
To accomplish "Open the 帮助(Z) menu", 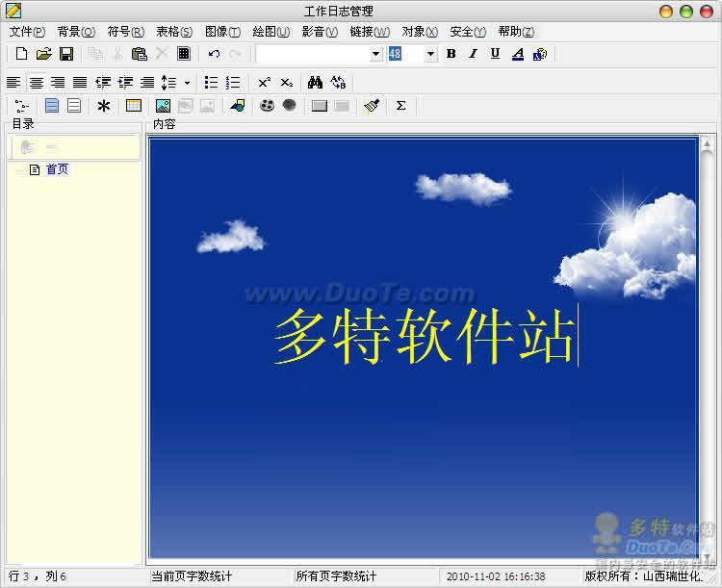I will coord(516,32).
